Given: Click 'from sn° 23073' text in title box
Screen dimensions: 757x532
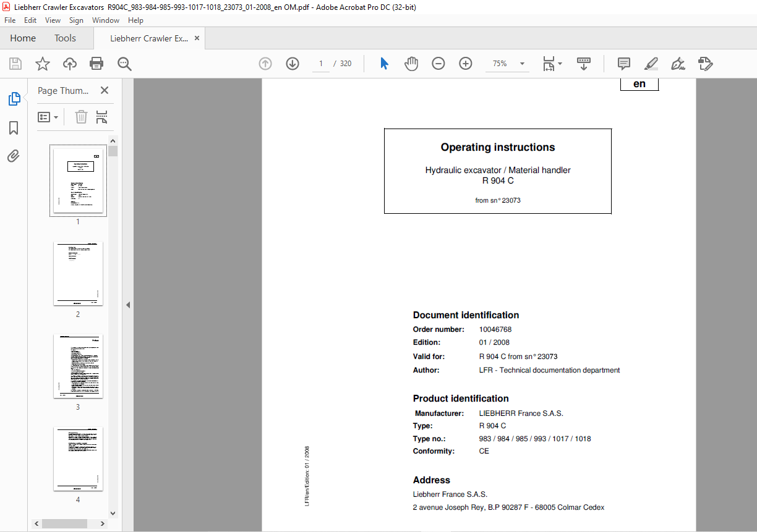Looking at the screenshot, I should point(498,200).
